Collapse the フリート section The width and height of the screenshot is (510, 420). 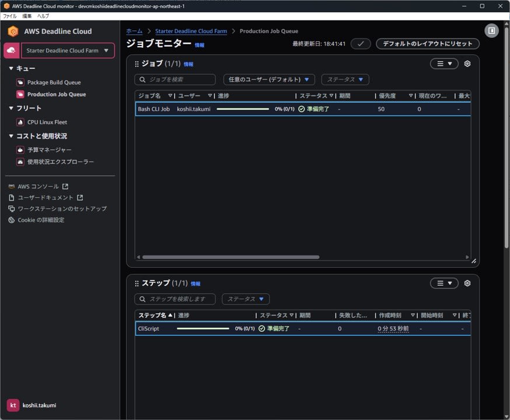coord(11,108)
